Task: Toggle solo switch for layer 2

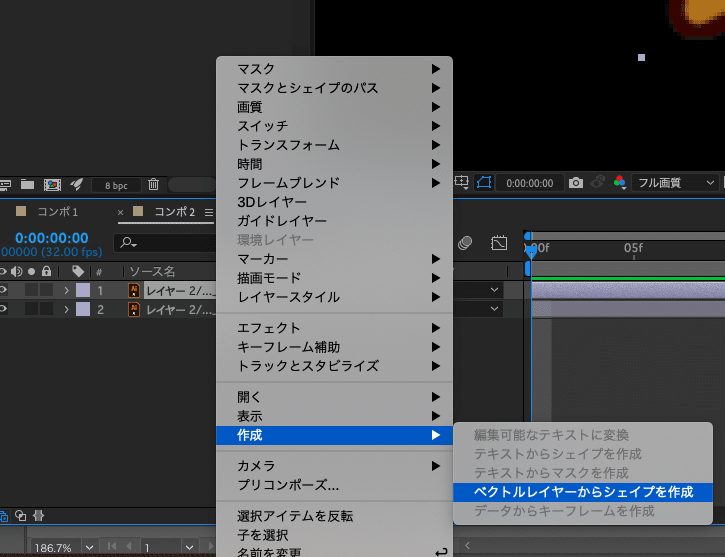Action: [31, 309]
